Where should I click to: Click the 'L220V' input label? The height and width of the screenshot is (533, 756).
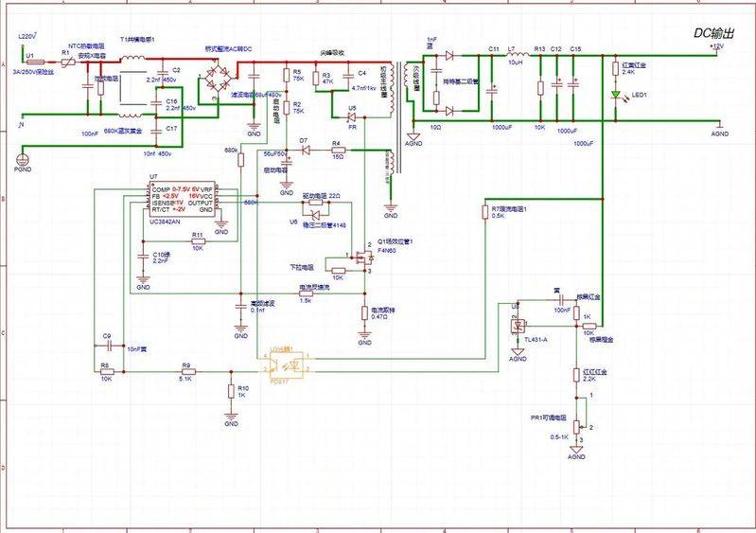pos(27,37)
